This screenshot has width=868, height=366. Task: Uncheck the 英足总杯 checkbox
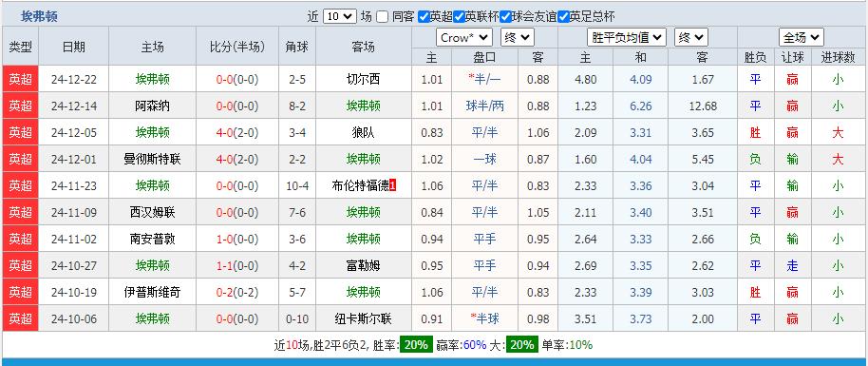tap(563, 17)
